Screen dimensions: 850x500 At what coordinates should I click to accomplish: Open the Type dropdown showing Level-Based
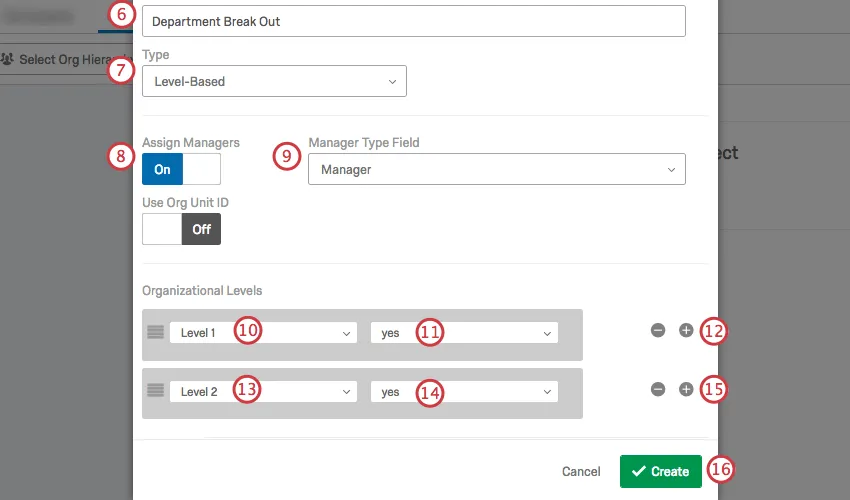coord(274,81)
